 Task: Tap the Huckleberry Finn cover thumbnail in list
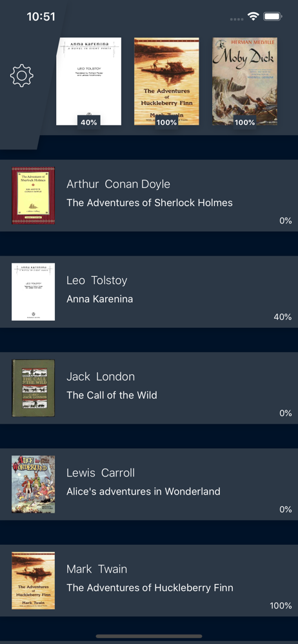[x=33, y=580]
